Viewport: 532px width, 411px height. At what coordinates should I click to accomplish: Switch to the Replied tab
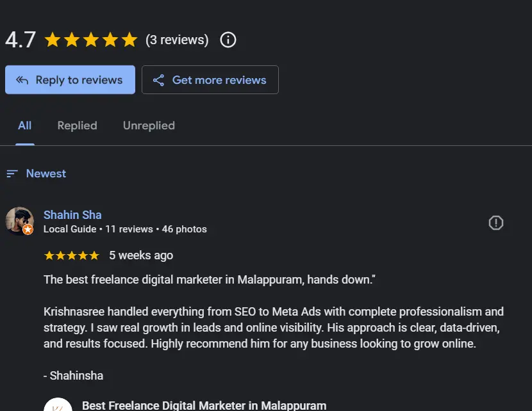[x=77, y=125]
